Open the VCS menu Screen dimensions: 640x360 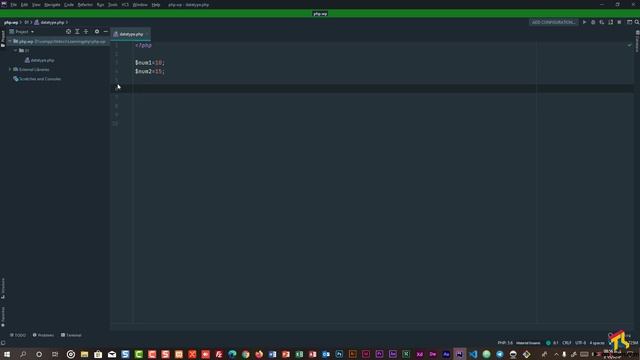tap(125, 5)
